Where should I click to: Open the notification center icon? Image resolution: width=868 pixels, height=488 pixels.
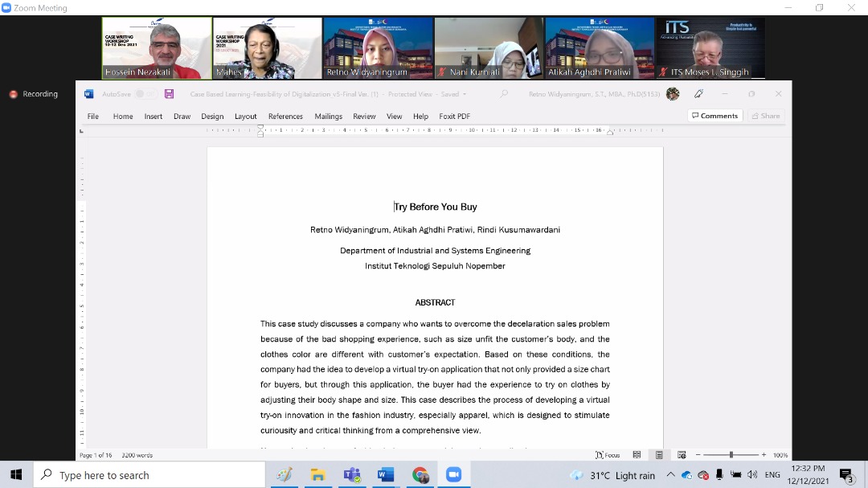tap(846, 475)
